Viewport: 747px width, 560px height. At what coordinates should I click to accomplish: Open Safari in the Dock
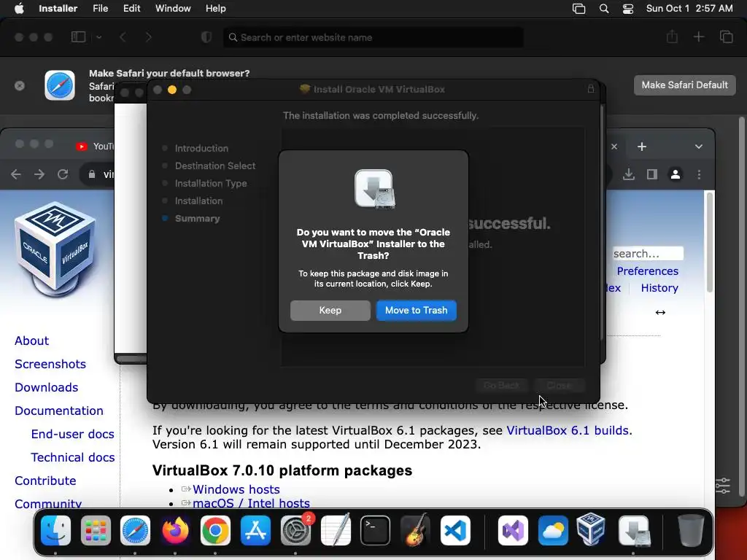click(135, 531)
